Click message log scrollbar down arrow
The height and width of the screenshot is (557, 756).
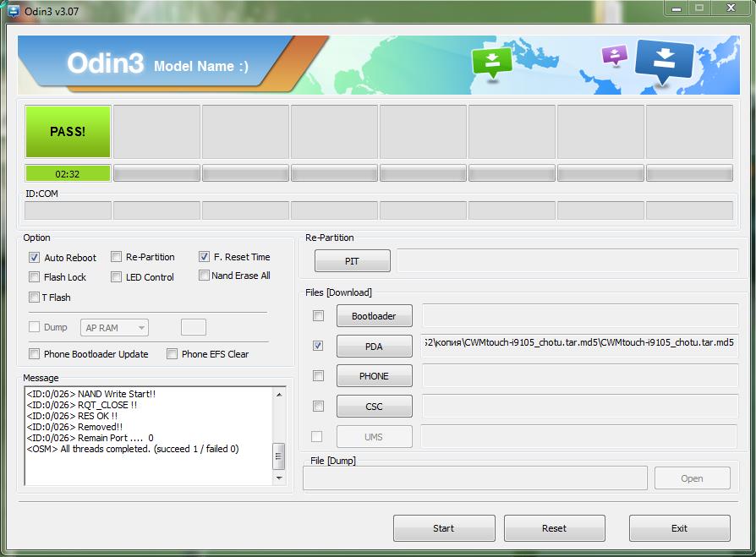click(279, 478)
